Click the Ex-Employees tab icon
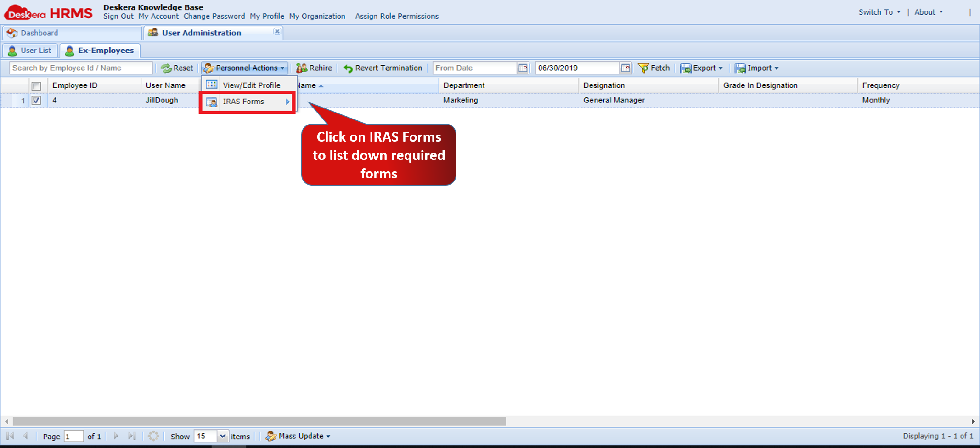Viewport: 980px width, 448px height. click(x=70, y=51)
